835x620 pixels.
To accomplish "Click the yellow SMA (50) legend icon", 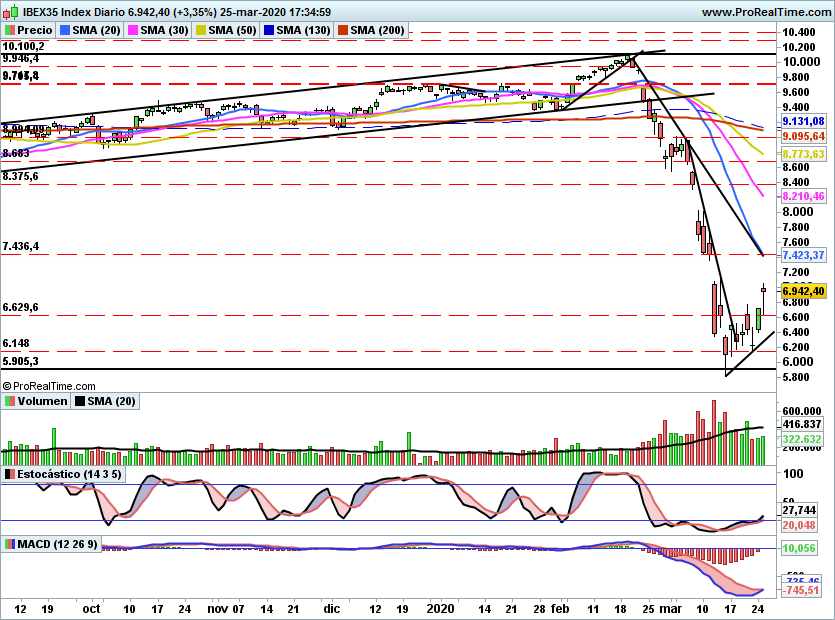I will click(x=199, y=30).
